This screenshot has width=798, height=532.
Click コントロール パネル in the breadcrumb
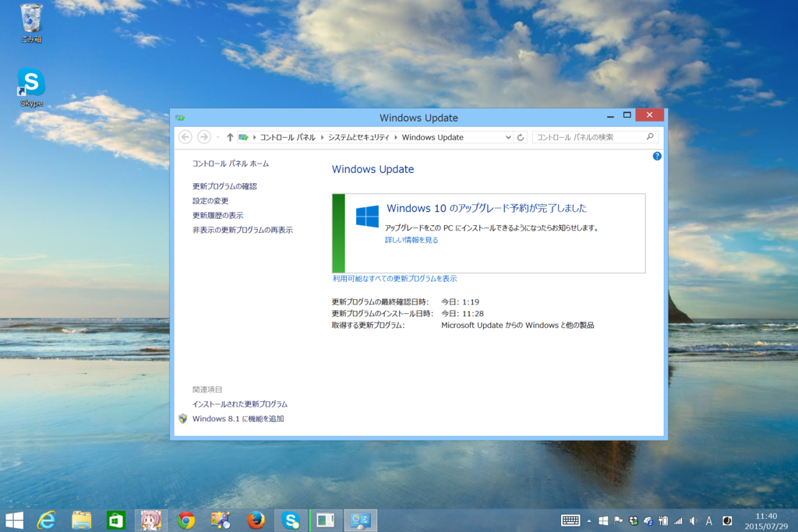[x=288, y=137]
